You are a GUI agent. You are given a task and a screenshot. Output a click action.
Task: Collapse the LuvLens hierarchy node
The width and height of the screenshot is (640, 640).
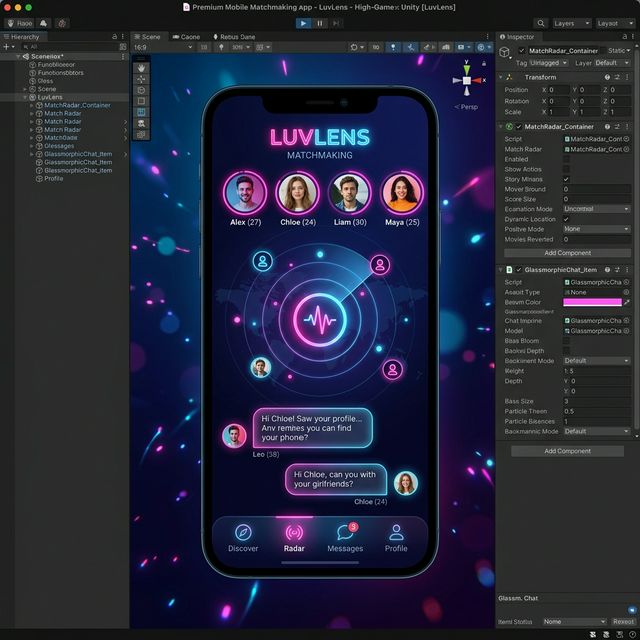pyautogui.click(x=25, y=97)
